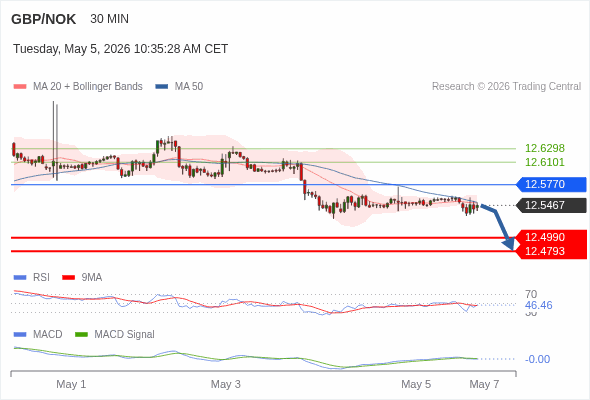Click the 12.5770 blue pivot price label
Viewport: 590px width, 400px height.
(x=551, y=184)
